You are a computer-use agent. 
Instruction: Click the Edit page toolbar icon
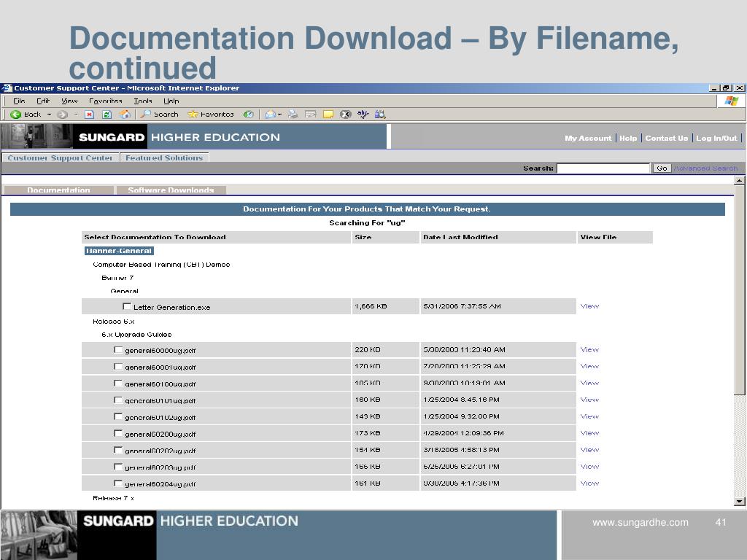coord(311,114)
